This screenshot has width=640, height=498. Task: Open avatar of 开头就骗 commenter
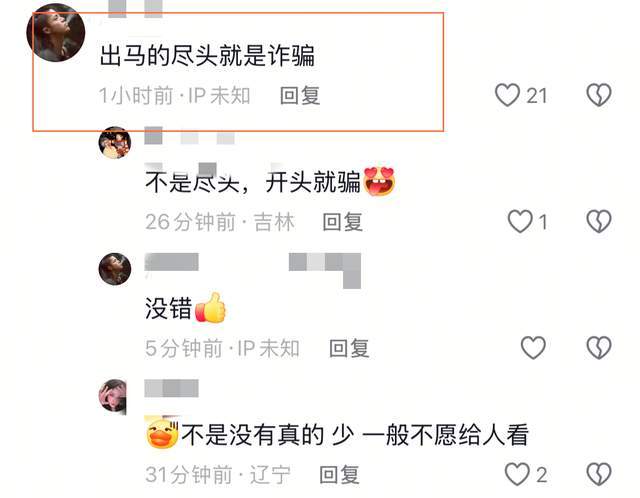pyautogui.click(x=115, y=142)
